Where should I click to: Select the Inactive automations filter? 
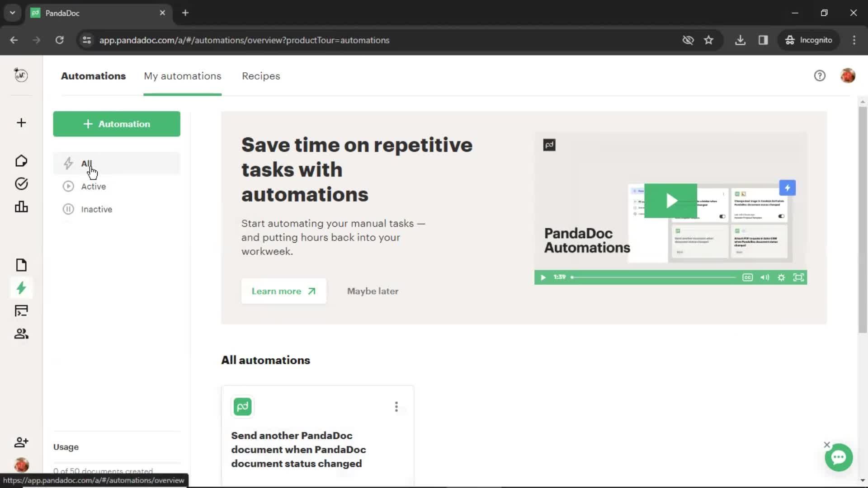click(97, 209)
